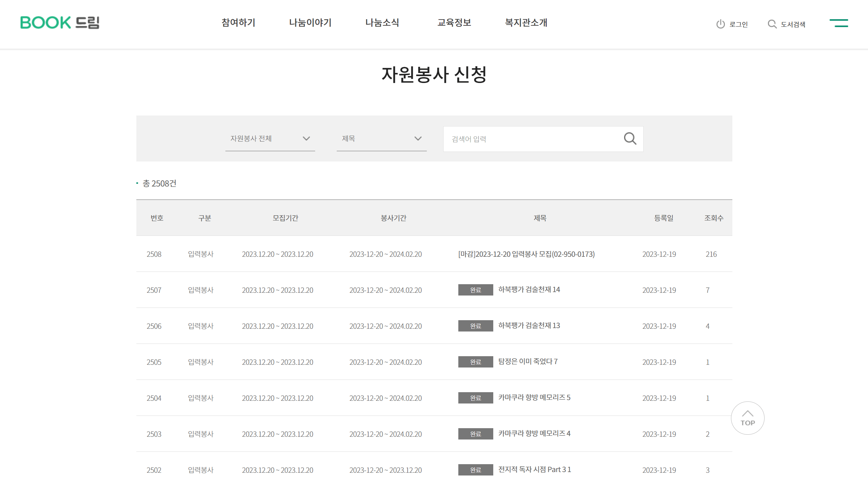
Task: Click the 자원봉사 신청 page heading
Action: point(434,75)
